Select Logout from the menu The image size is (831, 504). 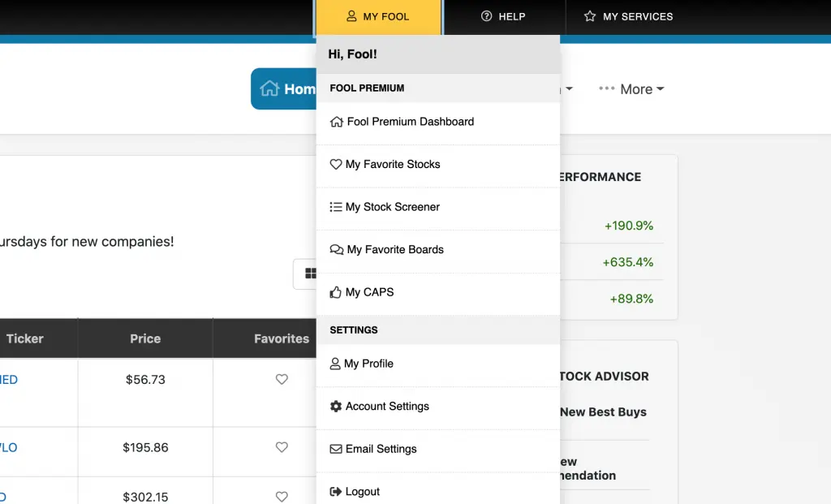point(437,489)
